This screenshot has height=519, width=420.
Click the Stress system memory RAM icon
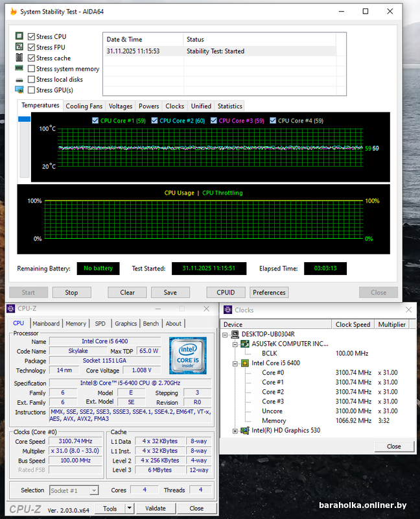click(19, 69)
